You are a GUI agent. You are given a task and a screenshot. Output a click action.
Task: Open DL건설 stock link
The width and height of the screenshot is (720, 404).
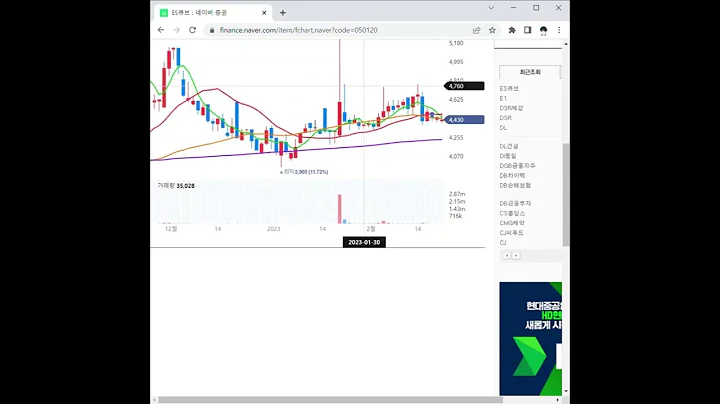509,146
